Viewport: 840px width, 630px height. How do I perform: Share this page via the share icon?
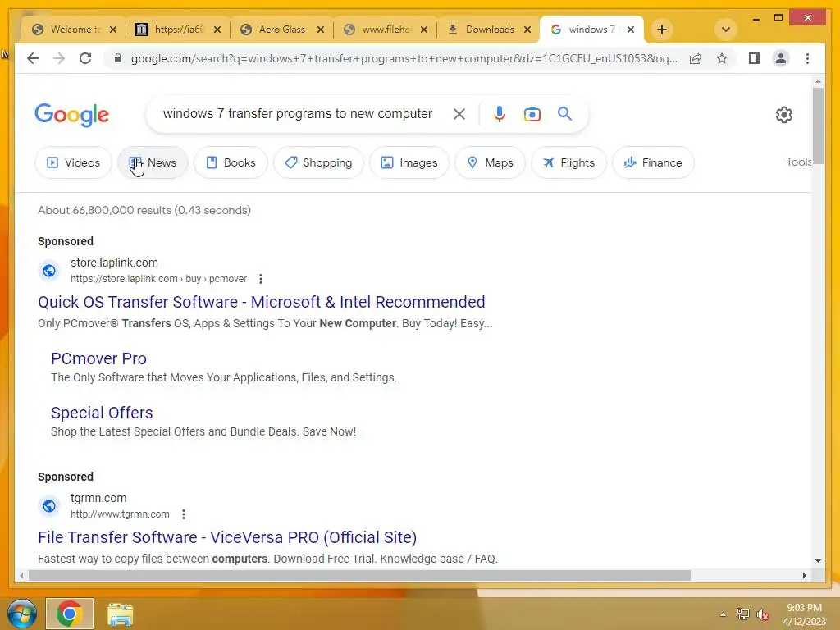696,58
